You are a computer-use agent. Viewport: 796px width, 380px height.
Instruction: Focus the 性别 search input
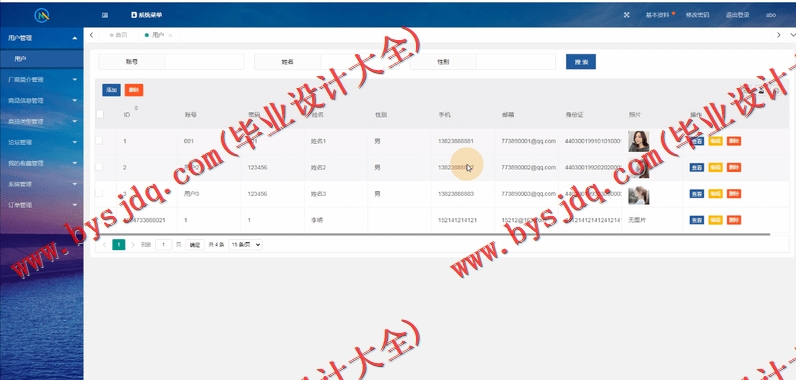(516, 62)
